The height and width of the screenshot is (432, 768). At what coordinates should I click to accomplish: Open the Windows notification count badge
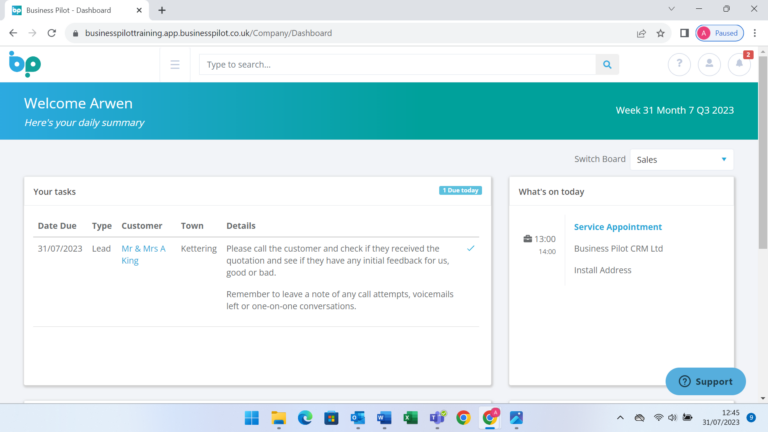click(751, 417)
